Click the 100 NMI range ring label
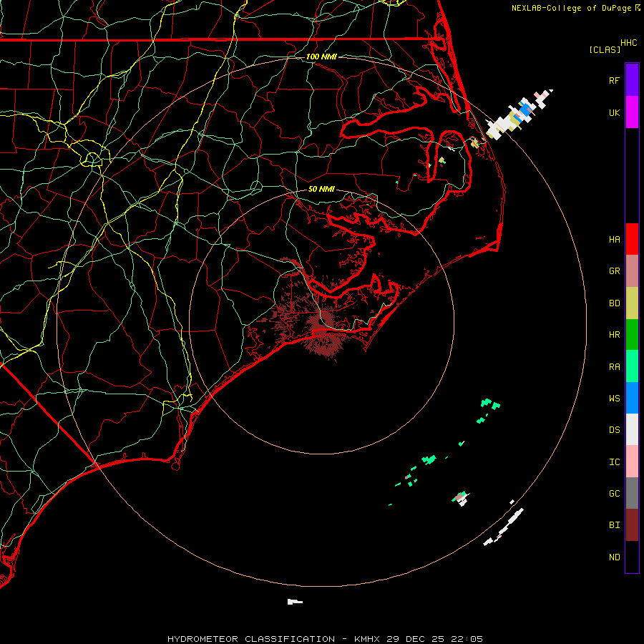 click(x=321, y=57)
